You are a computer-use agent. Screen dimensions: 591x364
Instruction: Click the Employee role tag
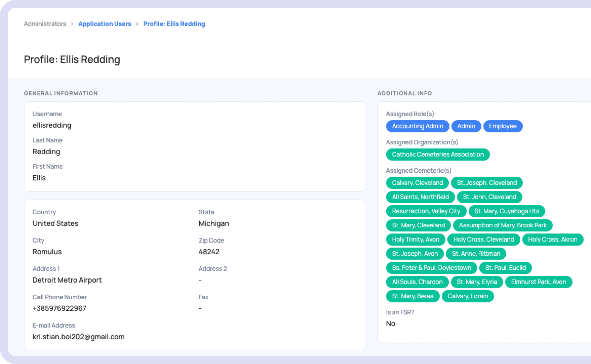(503, 126)
